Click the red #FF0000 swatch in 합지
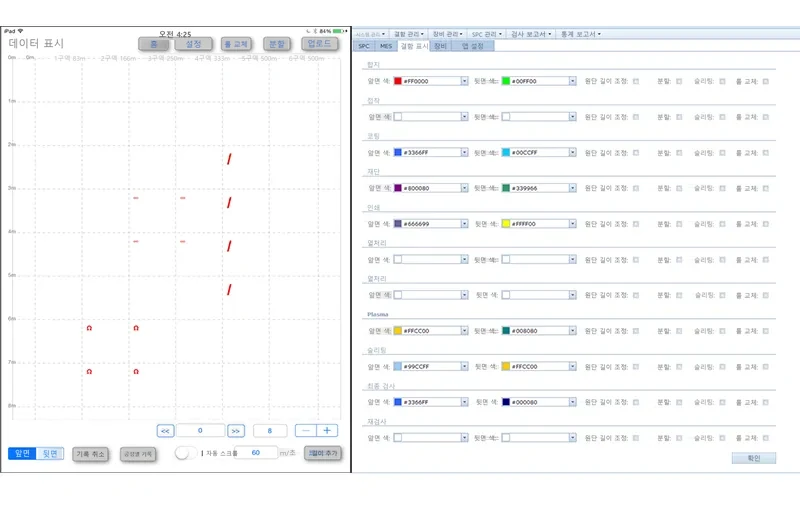This screenshot has height=510, width=800. click(x=398, y=81)
